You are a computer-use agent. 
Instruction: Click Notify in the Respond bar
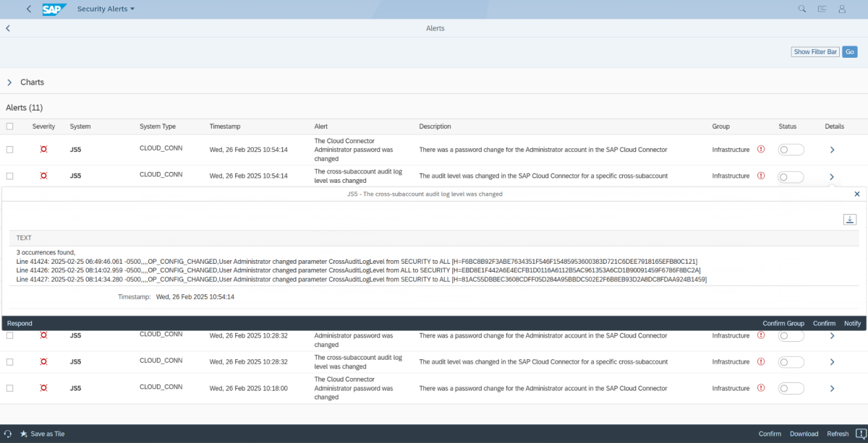[852, 323]
